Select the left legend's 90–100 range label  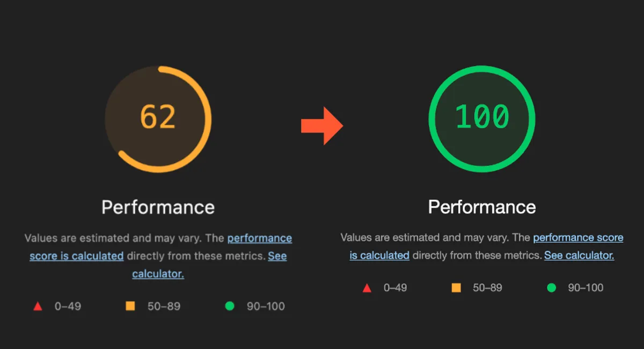click(266, 307)
